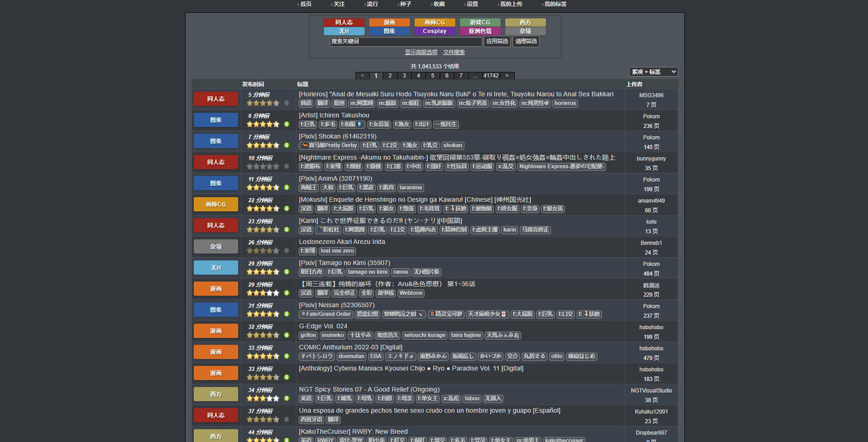868x442 pixels.
Task: Disable the 游戏CG category filter
Action: pyautogui.click(x=480, y=22)
